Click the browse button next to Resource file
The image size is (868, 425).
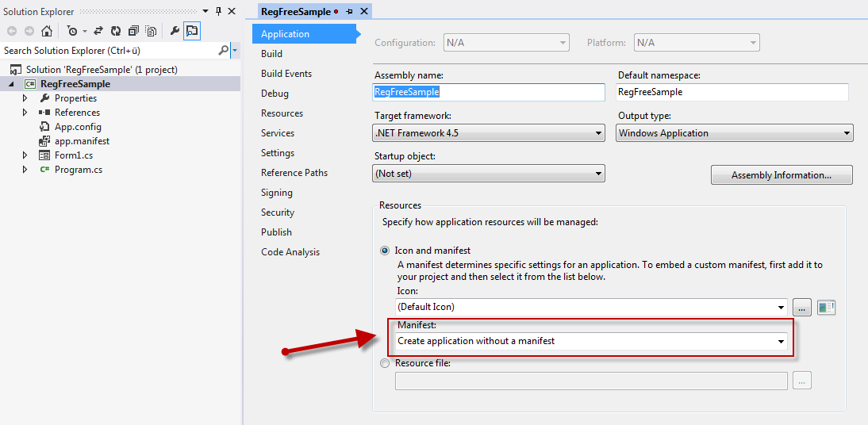pyautogui.click(x=801, y=381)
